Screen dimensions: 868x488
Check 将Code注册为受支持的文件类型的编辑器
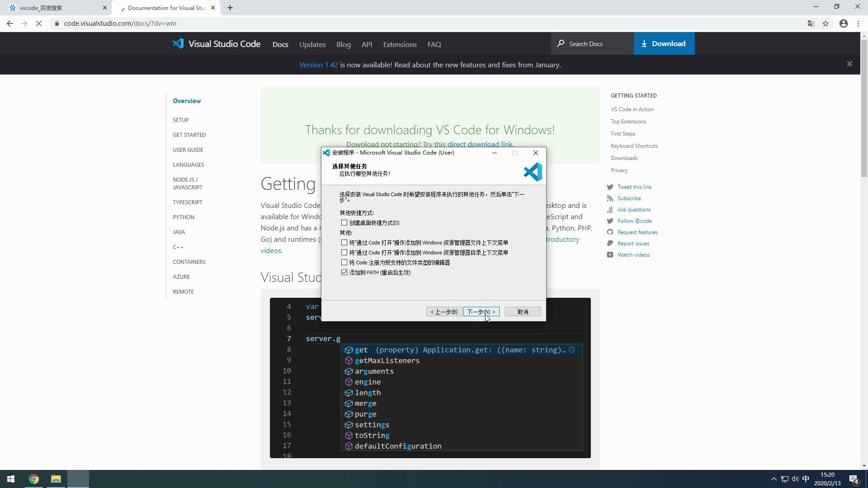pyautogui.click(x=344, y=262)
